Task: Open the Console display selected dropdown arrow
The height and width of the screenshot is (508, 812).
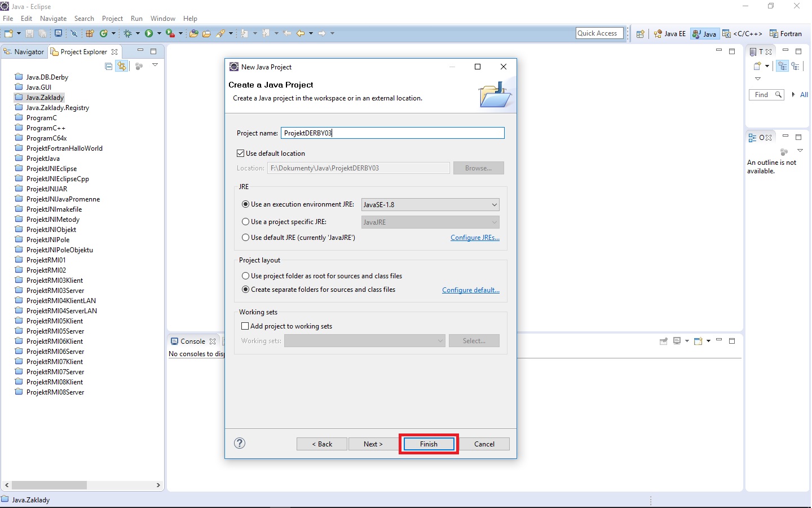Action: [687, 341]
